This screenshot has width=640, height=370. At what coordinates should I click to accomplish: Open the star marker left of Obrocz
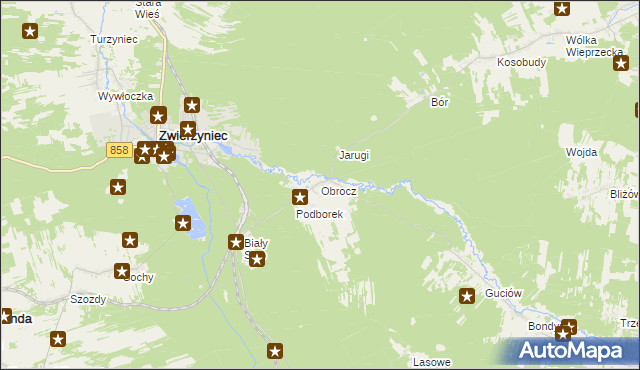(x=300, y=197)
